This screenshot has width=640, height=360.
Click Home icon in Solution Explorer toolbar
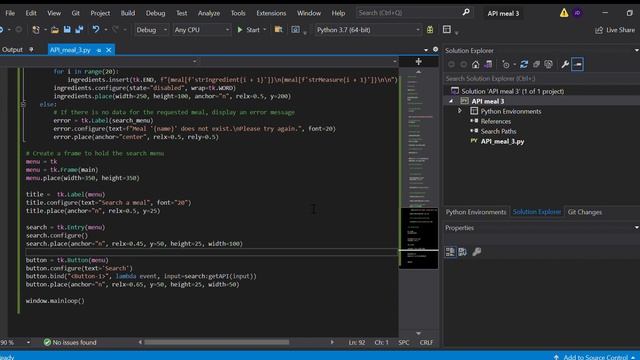pyautogui.click(x=476, y=64)
